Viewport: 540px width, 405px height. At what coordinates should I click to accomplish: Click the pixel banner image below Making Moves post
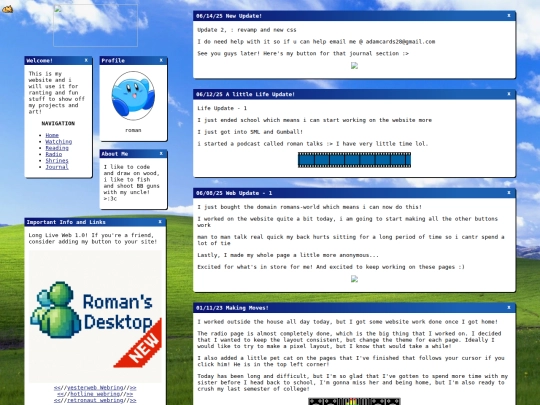pyautogui.click(x=354, y=402)
